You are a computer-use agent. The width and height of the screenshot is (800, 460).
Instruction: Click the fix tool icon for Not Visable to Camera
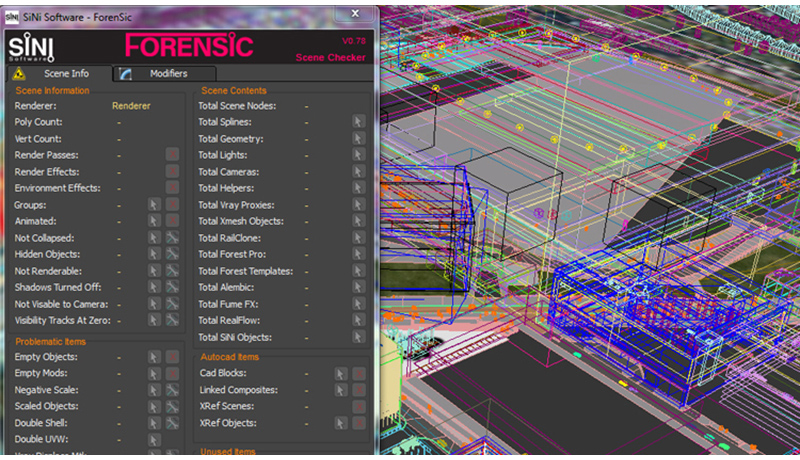[x=172, y=304]
